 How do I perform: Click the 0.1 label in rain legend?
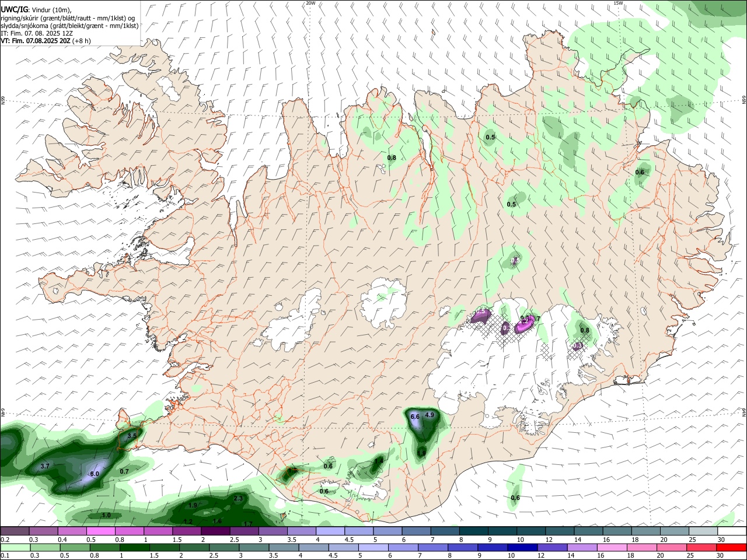5,555
